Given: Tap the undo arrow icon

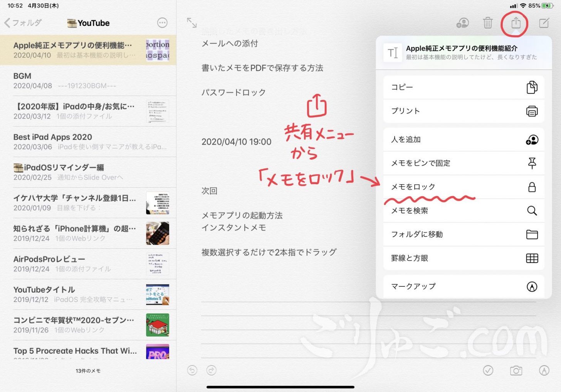Looking at the screenshot, I should click(192, 370).
